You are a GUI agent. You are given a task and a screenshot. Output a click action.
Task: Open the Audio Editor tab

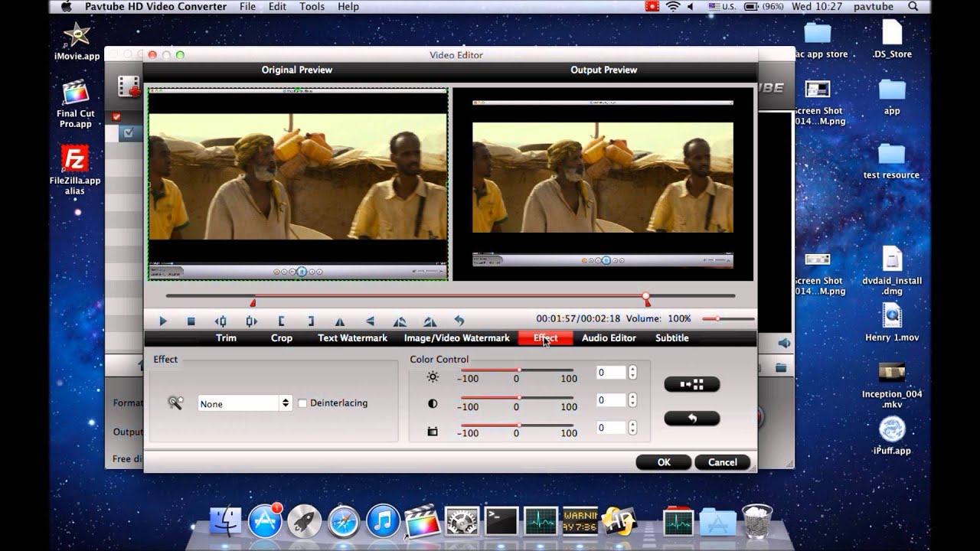click(609, 337)
